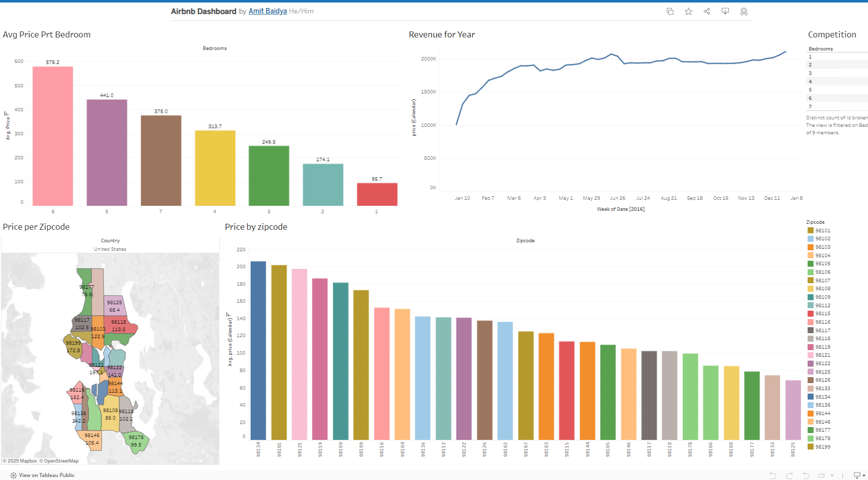Image resolution: width=868 pixels, height=480 pixels.
Task: Select the pink bar for 6 bedrooms
Action: 53,136
